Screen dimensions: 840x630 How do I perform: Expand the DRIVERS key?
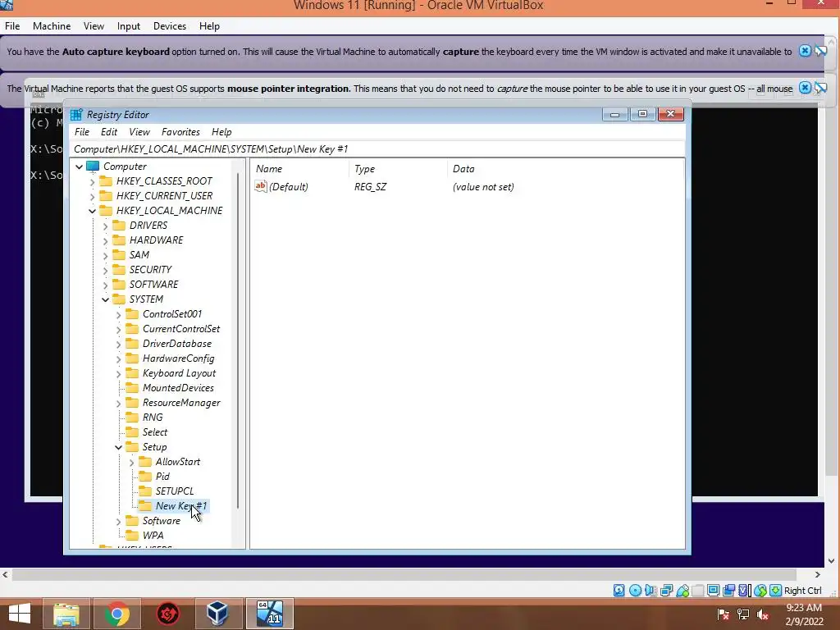click(106, 226)
